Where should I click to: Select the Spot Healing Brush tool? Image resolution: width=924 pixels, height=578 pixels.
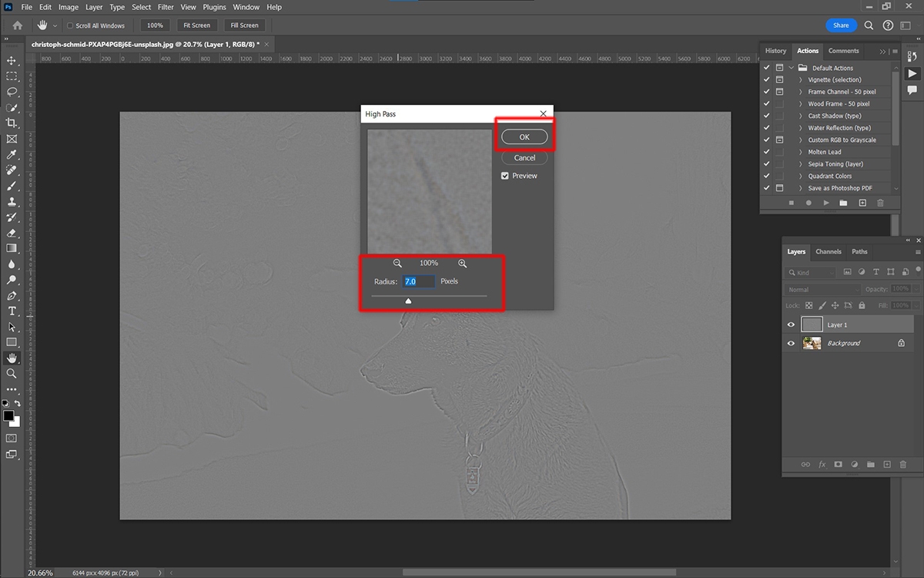(12, 170)
